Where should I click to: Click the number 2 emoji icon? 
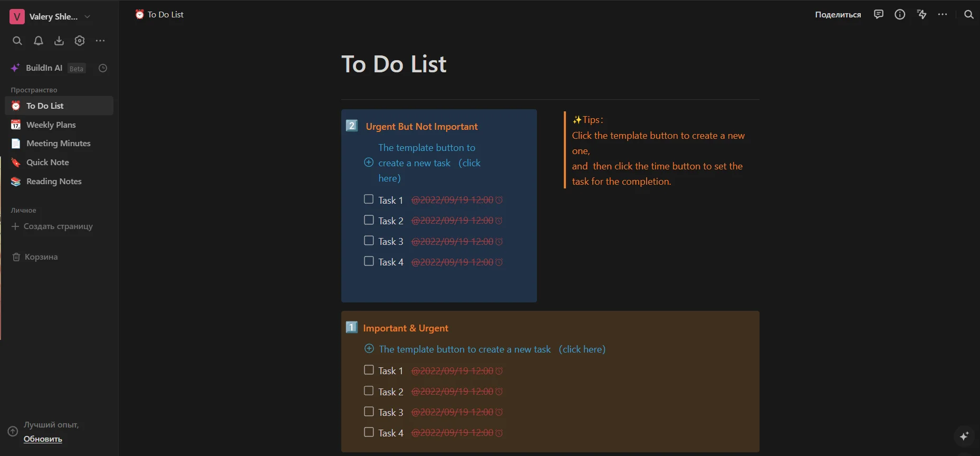click(x=352, y=126)
